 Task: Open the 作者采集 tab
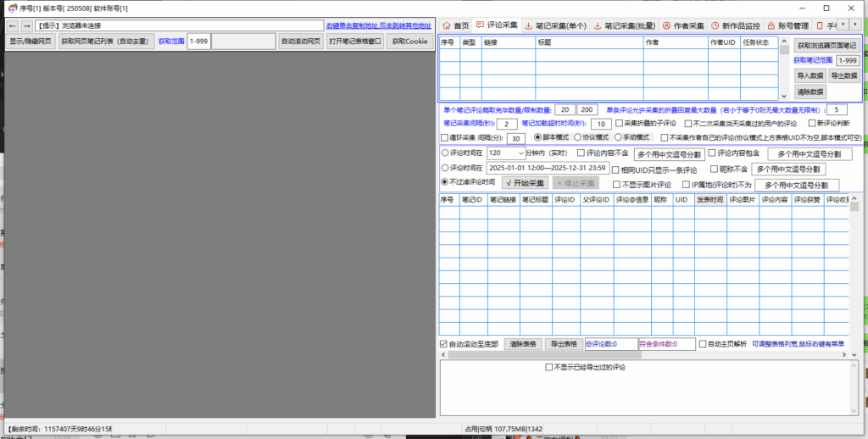(683, 25)
